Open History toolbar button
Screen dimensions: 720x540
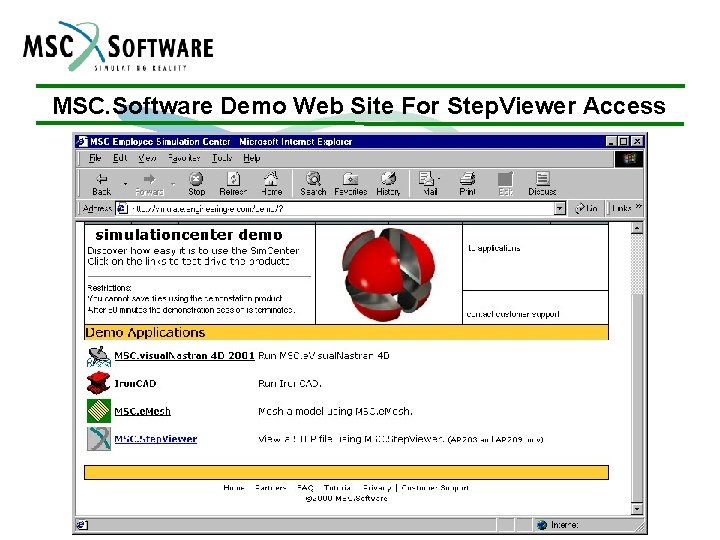(x=388, y=184)
